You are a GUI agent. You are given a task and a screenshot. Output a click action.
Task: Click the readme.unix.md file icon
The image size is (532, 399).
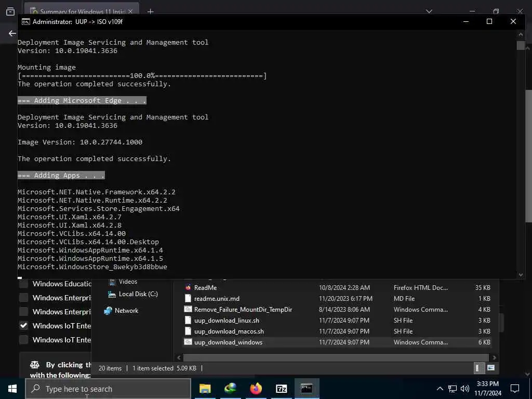click(x=188, y=298)
